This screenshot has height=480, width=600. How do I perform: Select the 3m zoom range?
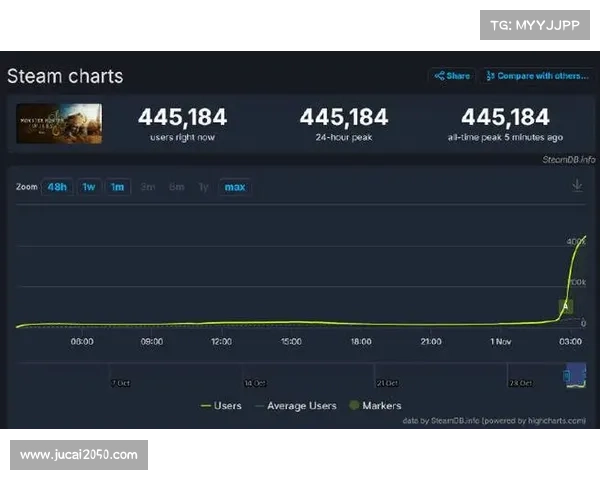click(148, 187)
